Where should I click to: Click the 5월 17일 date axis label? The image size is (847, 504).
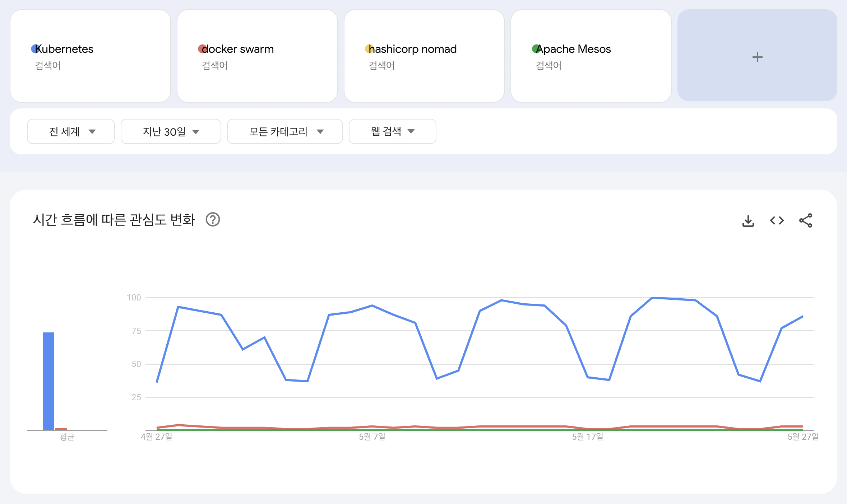point(587,437)
